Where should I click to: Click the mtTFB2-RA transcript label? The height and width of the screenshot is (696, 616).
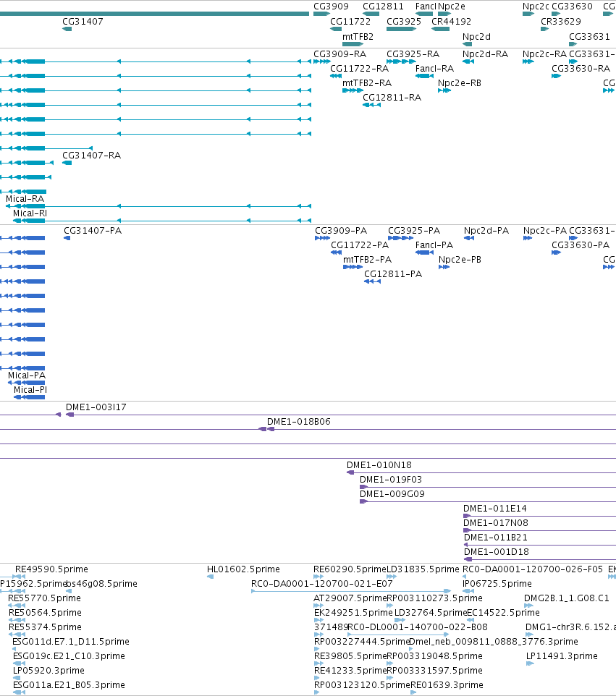pos(367,83)
